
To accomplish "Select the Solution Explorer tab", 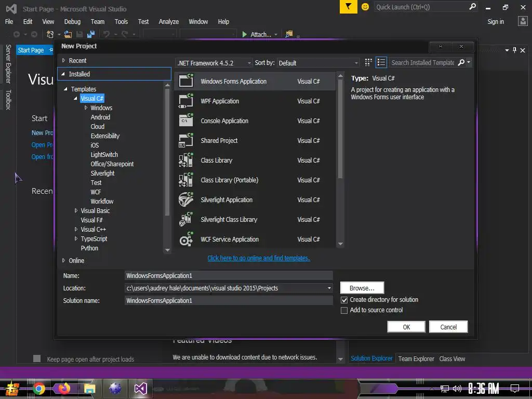I will tap(371, 358).
